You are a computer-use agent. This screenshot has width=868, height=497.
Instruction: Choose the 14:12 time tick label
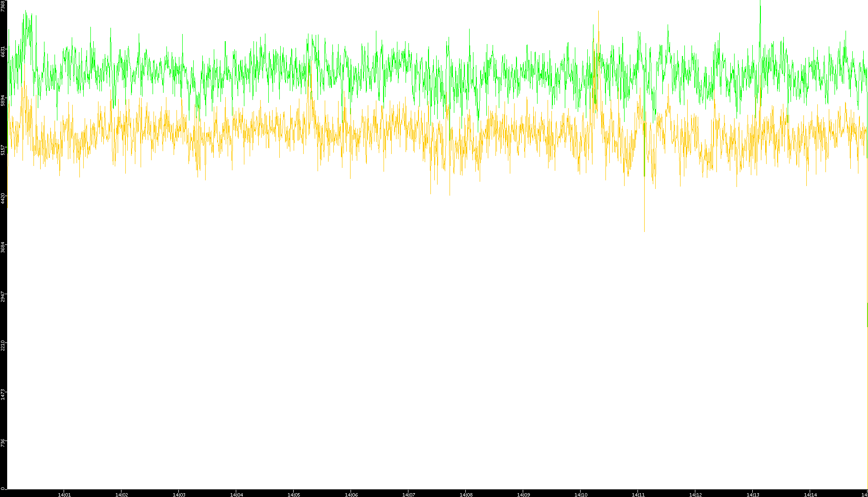pyautogui.click(x=695, y=495)
